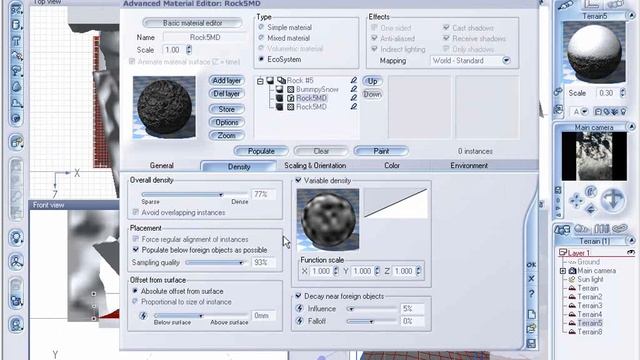640x360 pixels.
Task: Click the Sampling quality slider
Action: [x=217, y=262]
